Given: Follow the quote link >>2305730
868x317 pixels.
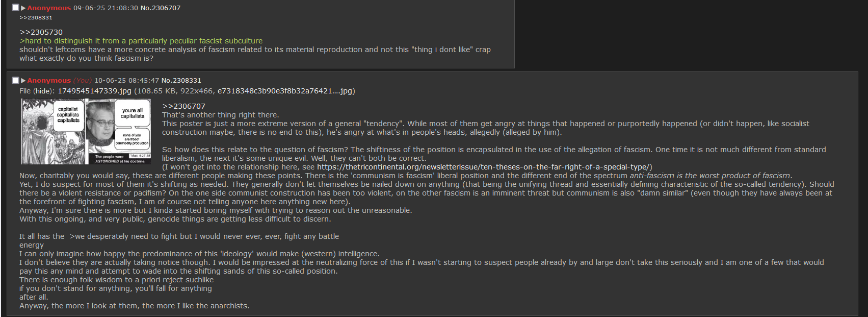Looking at the screenshot, I should [41, 32].
